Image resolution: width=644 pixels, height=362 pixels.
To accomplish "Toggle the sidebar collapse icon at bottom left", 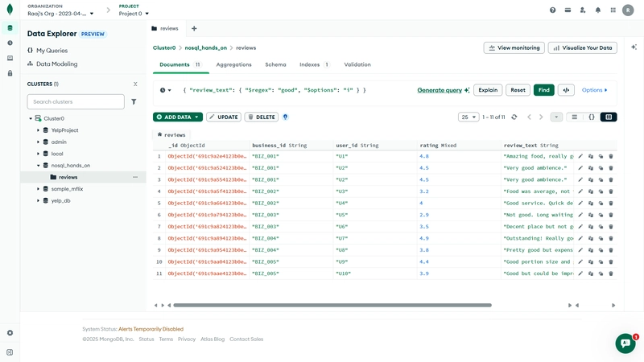I will (x=10, y=352).
